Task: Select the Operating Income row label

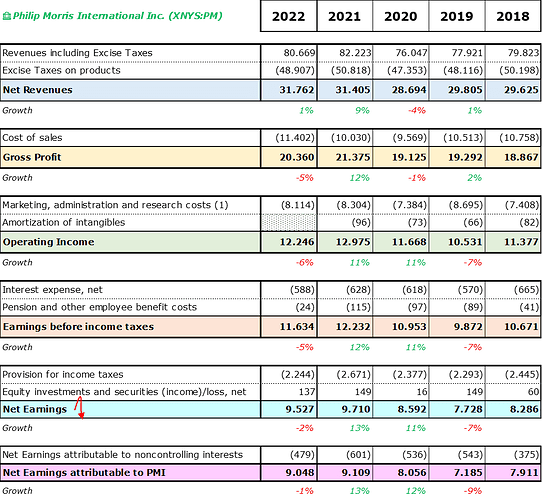Action: tap(48, 242)
